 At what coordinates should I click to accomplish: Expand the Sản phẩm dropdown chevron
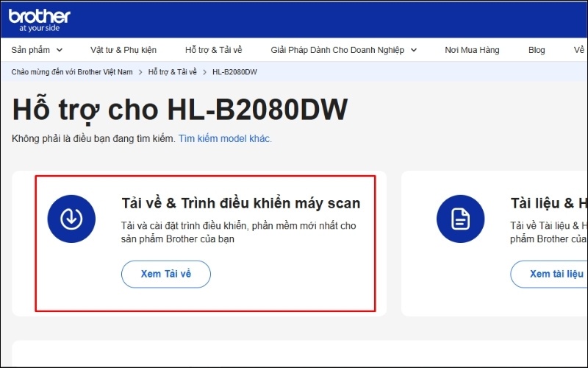click(60, 50)
